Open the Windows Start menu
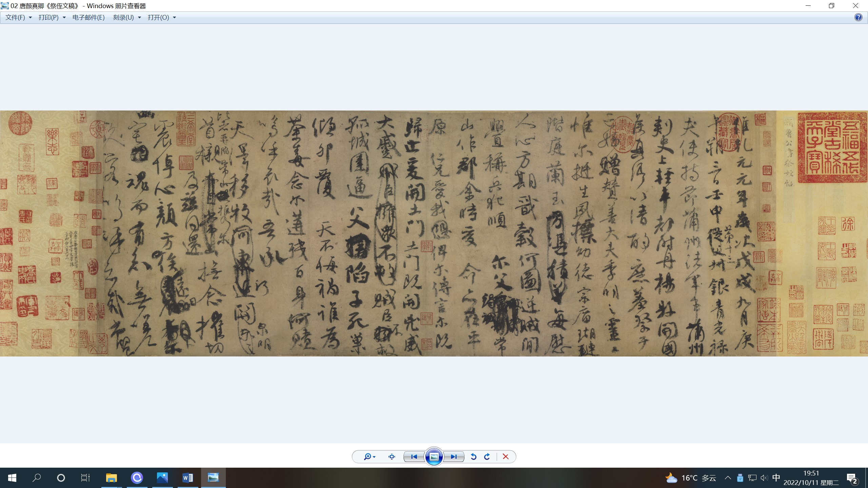The image size is (868, 488). (x=12, y=478)
